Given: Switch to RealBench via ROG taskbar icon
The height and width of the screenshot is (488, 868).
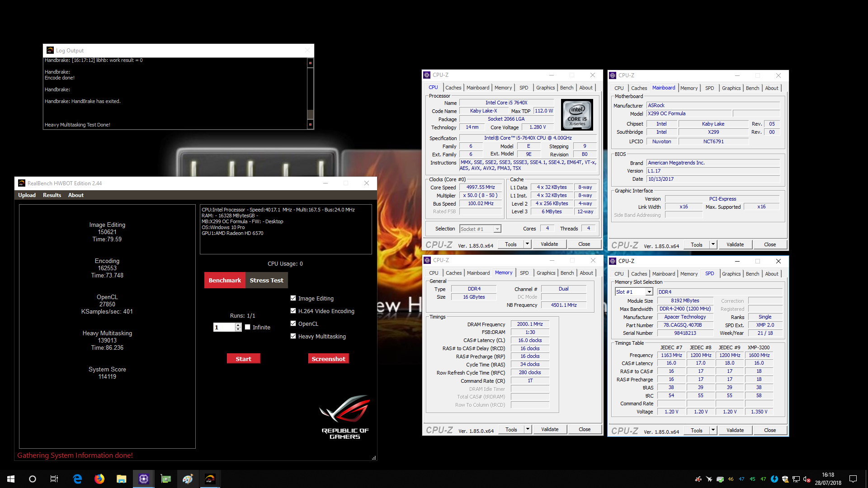Looking at the screenshot, I should click(x=210, y=479).
